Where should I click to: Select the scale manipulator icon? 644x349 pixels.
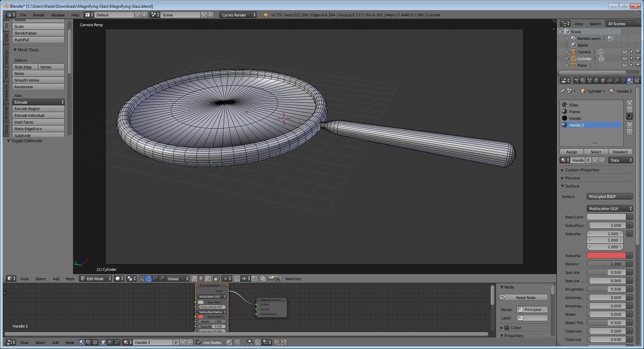coord(162,279)
